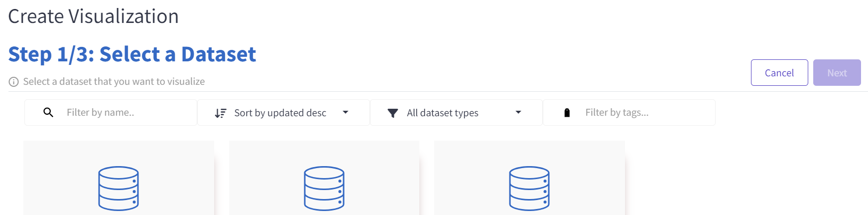Open the All dataset types dropdown
The image size is (868, 215).
[x=442, y=113]
